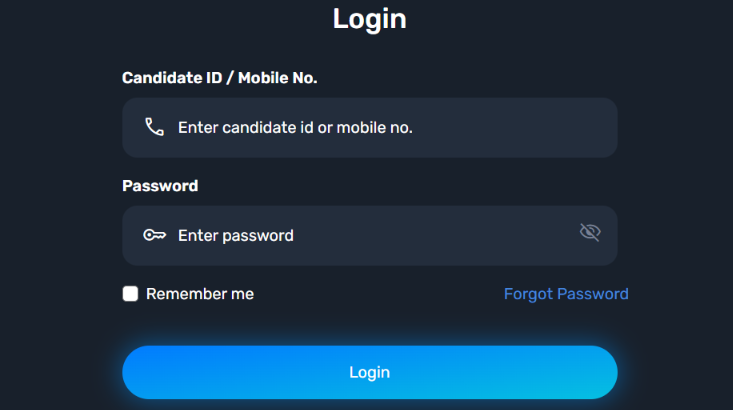Click the Candidate ID / Mobile No. label
Image resolution: width=733 pixels, height=410 pixels.
coord(220,78)
